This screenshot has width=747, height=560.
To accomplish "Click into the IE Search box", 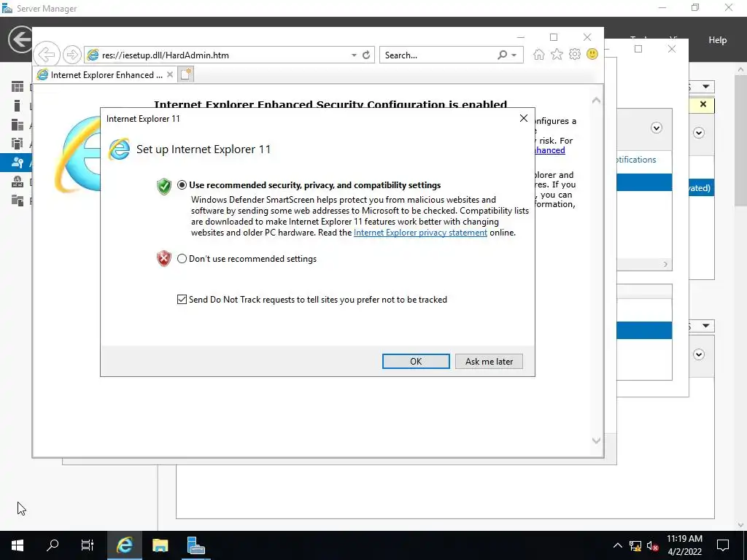I will (438, 55).
